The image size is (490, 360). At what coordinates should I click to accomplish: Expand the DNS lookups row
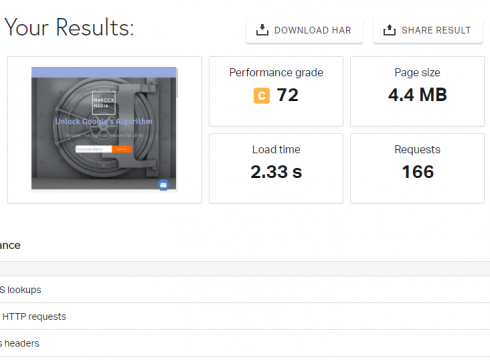point(245,290)
